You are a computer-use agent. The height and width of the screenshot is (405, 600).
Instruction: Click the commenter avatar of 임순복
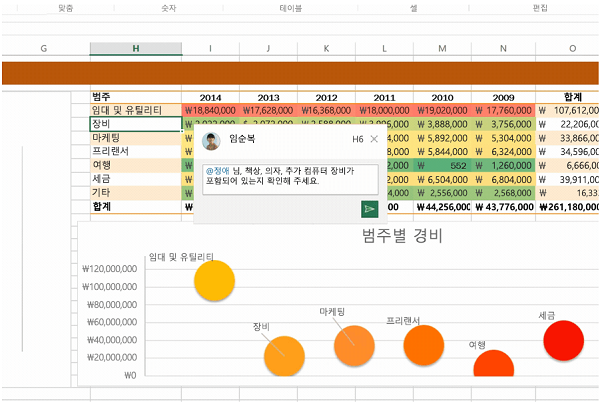[x=211, y=141]
